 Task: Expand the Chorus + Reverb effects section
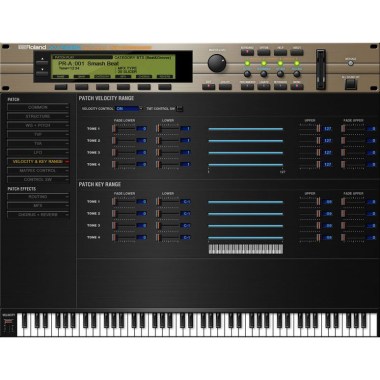[38, 215]
